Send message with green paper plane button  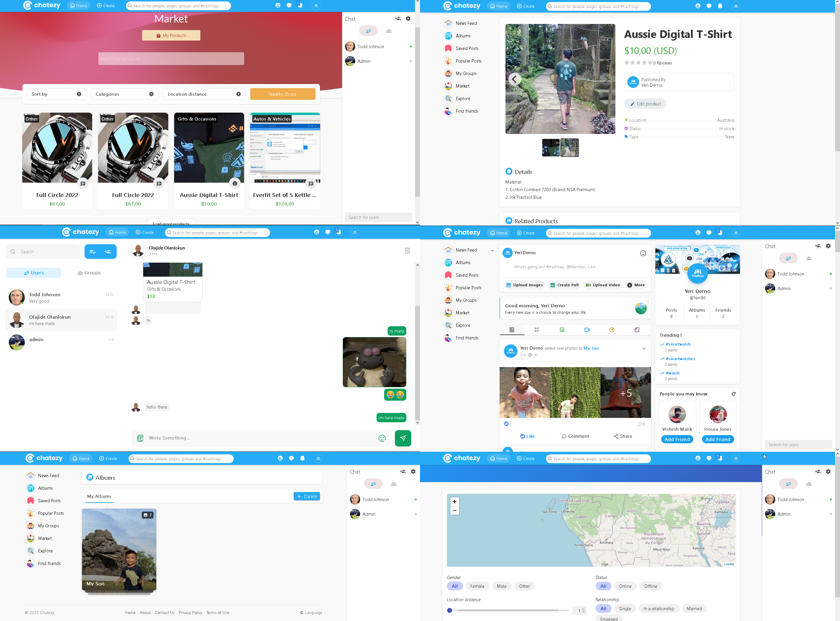coord(403,438)
